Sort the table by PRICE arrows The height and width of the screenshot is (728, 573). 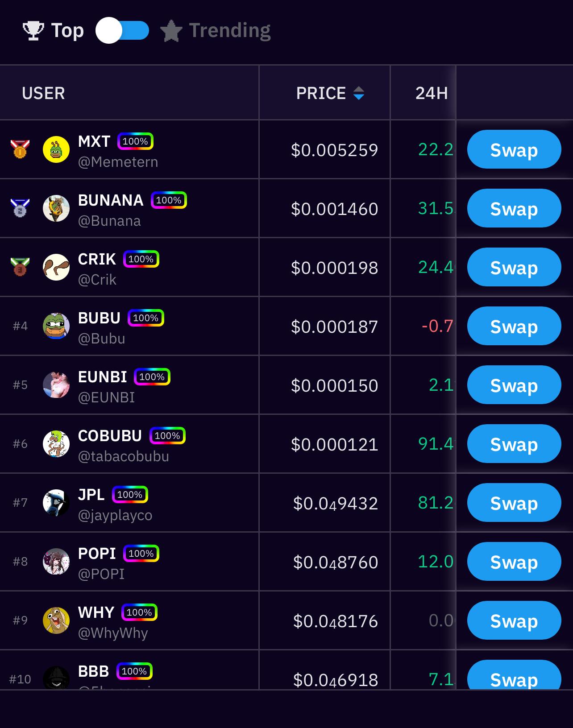tap(359, 93)
